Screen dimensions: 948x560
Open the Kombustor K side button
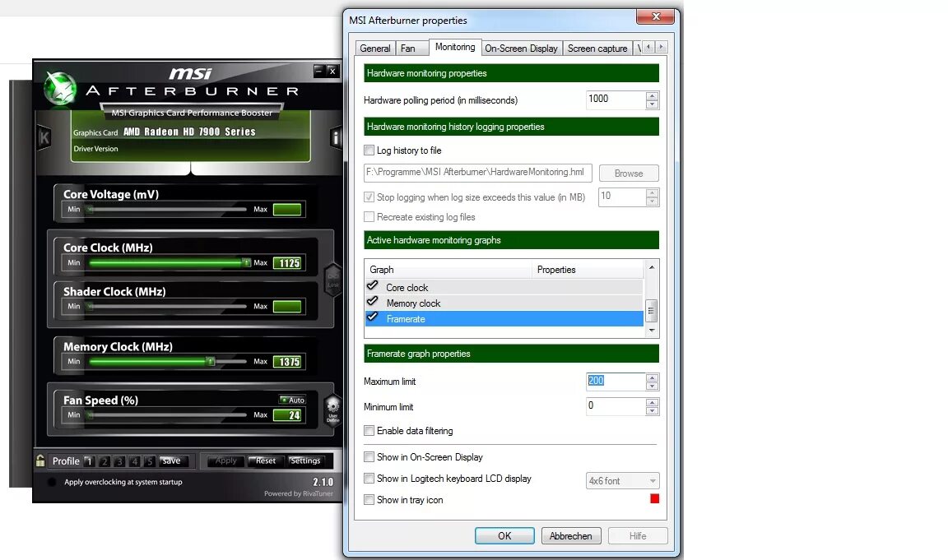(44, 137)
